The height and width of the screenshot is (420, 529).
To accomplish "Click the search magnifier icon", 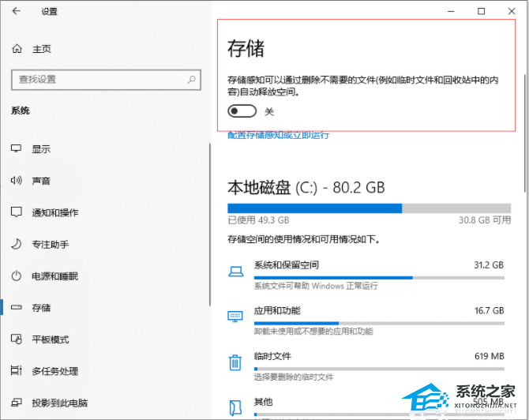I will 191,80.
